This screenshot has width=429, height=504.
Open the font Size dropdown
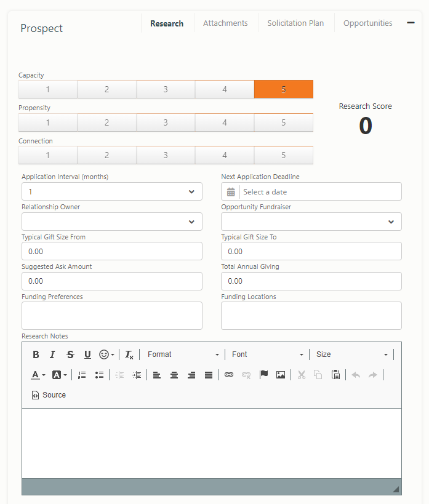pyautogui.click(x=352, y=354)
